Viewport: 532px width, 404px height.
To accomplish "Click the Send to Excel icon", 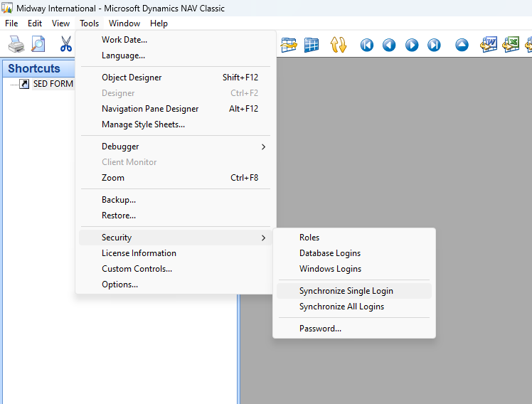I will tap(511, 45).
